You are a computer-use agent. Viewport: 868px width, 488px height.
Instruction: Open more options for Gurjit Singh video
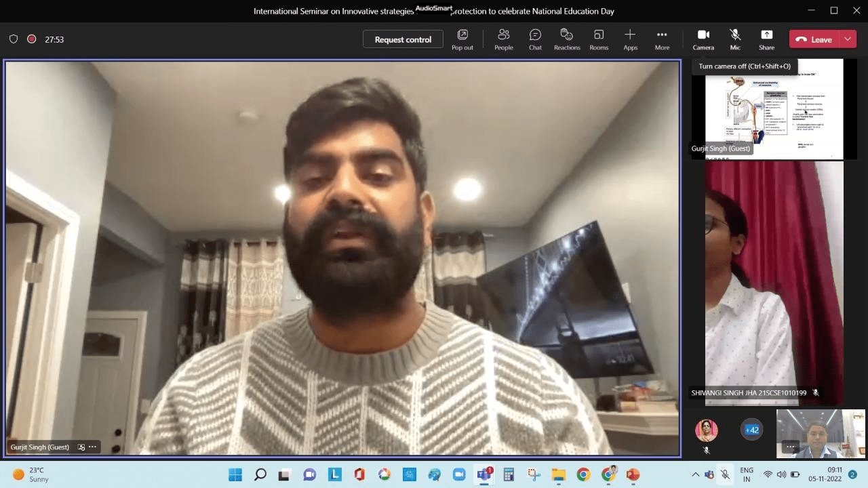tap(92, 447)
